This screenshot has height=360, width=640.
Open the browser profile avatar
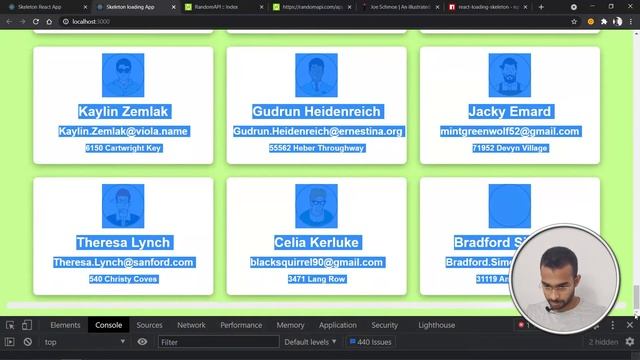(x=618, y=22)
